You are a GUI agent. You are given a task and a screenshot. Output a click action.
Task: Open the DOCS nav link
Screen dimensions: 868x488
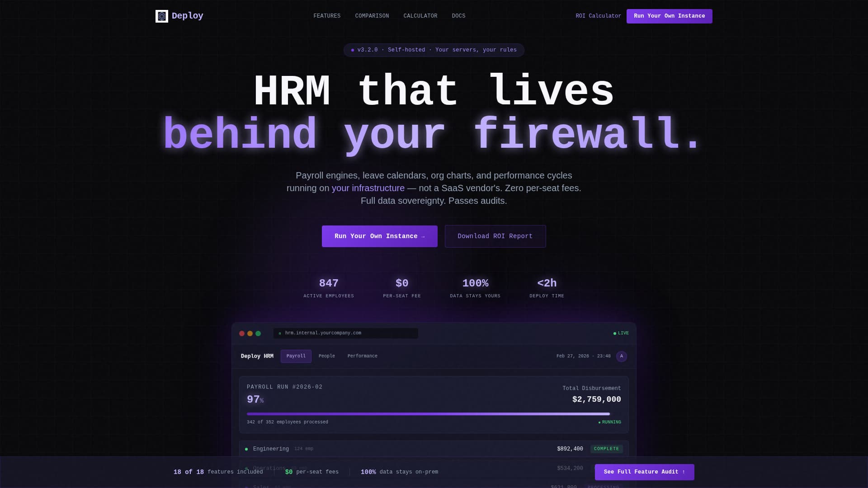[x=458, y=16]
